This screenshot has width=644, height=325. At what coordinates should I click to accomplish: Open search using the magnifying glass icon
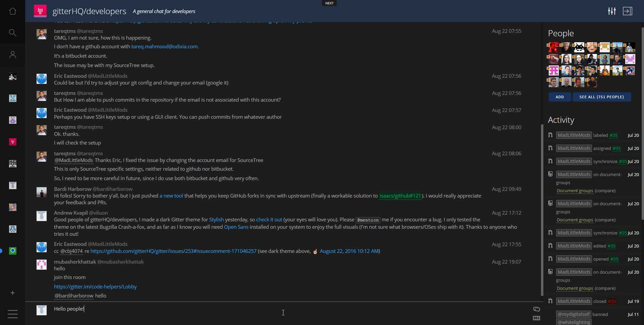pyautogui.click(x=12, y=33)
